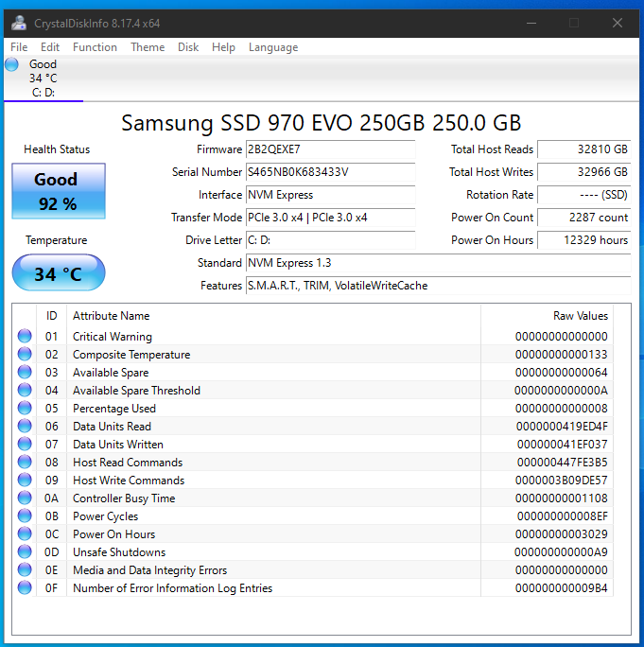644x647 pixels.
Task: Click the Attribute Name column header
Action: click(273, 316)
